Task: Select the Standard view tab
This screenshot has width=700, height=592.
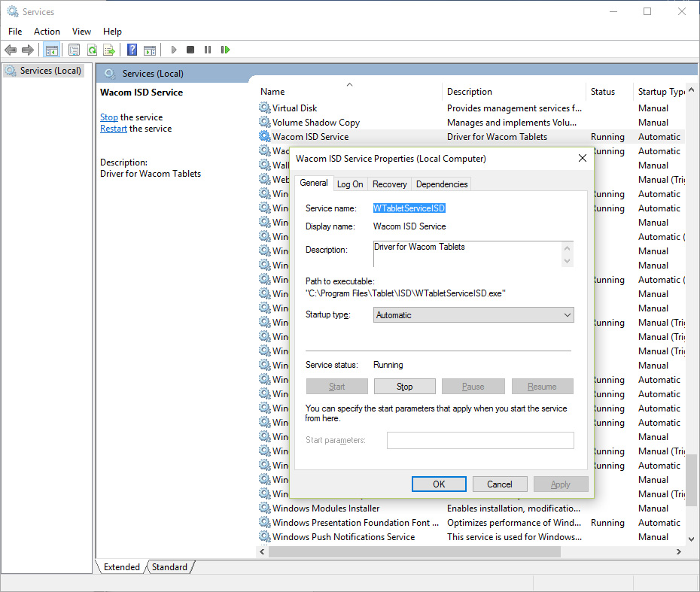Action: [169, 567]
